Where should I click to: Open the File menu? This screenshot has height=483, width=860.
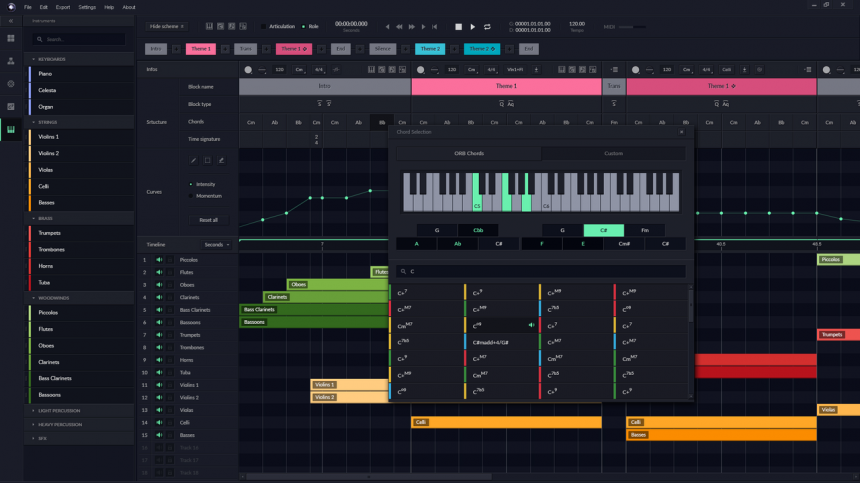tap(27, 7)
